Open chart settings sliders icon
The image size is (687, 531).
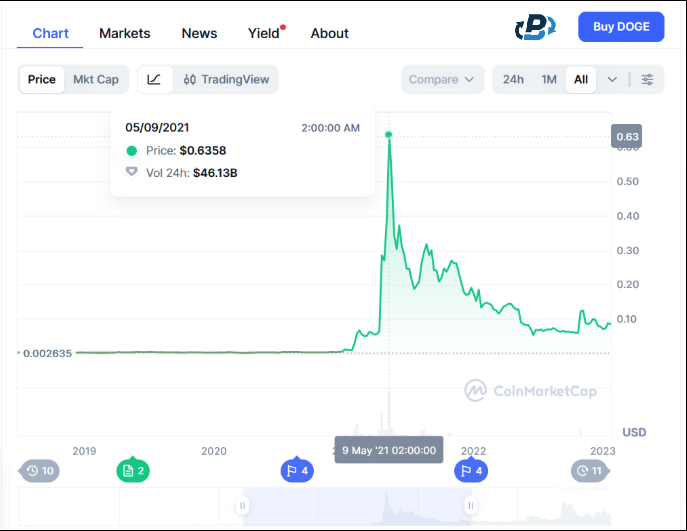click(x=647, y=79)
